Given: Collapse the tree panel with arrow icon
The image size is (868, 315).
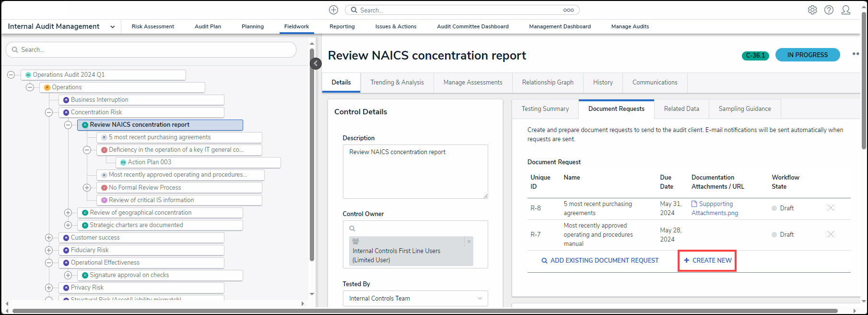Looking at the screenshot, I should click(316, 63).
